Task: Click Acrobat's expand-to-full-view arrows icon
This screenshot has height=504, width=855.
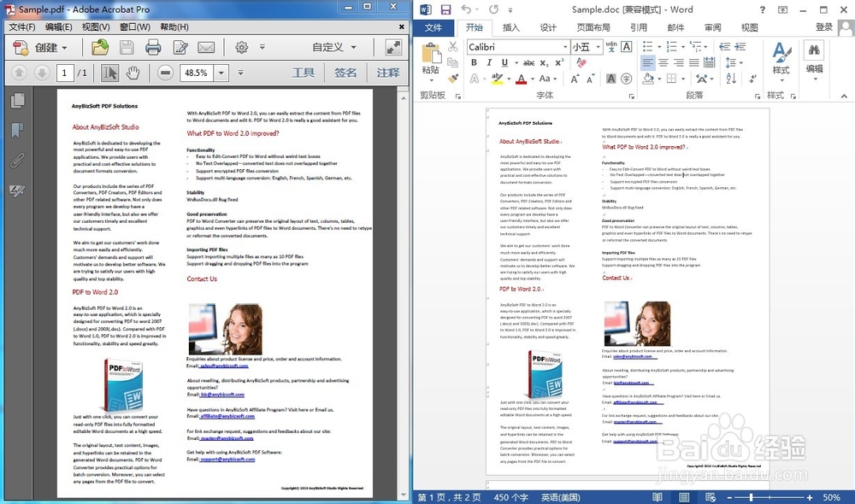Action: (393, 47)
